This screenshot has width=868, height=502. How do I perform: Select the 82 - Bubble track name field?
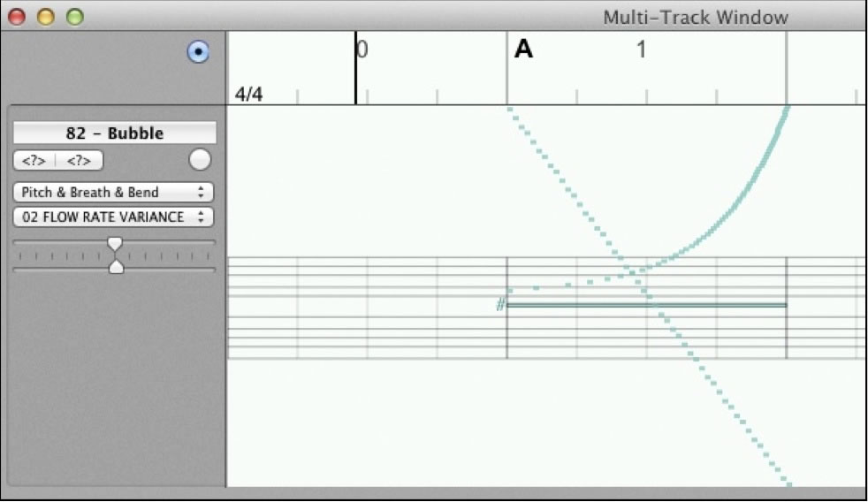(x=115, y=133)
